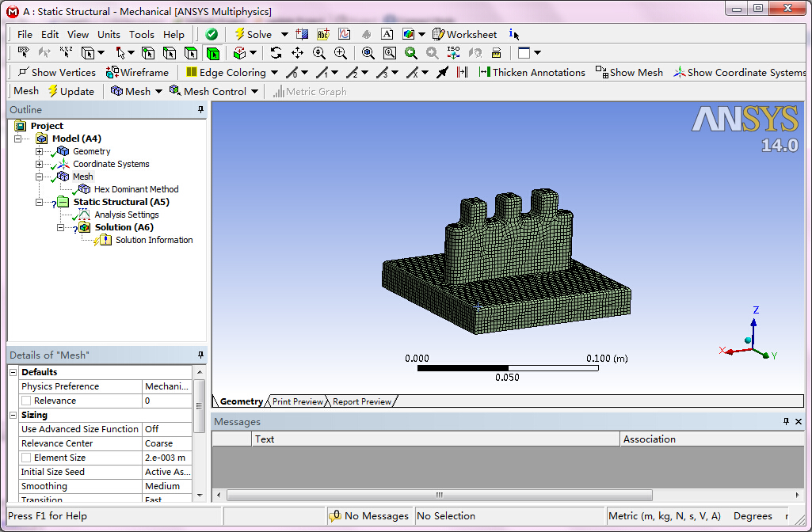Open the Mesh Control dropdown

[x=254, y=91]
